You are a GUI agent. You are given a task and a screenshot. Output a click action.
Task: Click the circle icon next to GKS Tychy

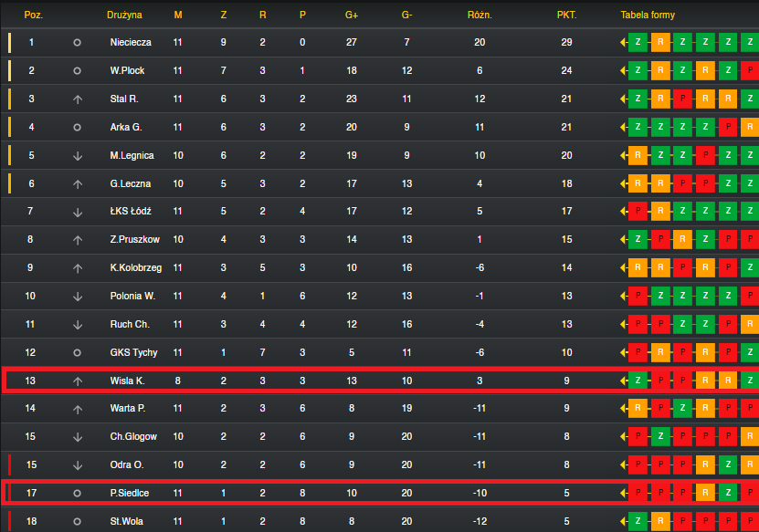point(77,352)
